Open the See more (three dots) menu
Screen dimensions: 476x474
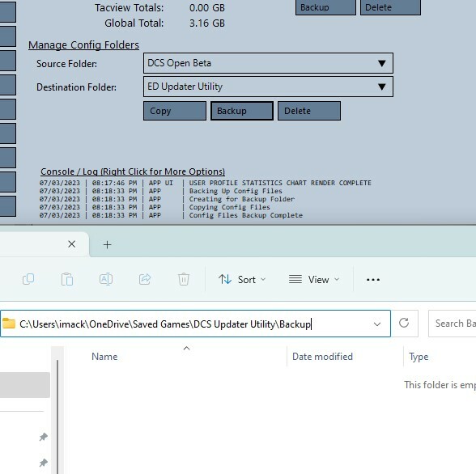372,280
